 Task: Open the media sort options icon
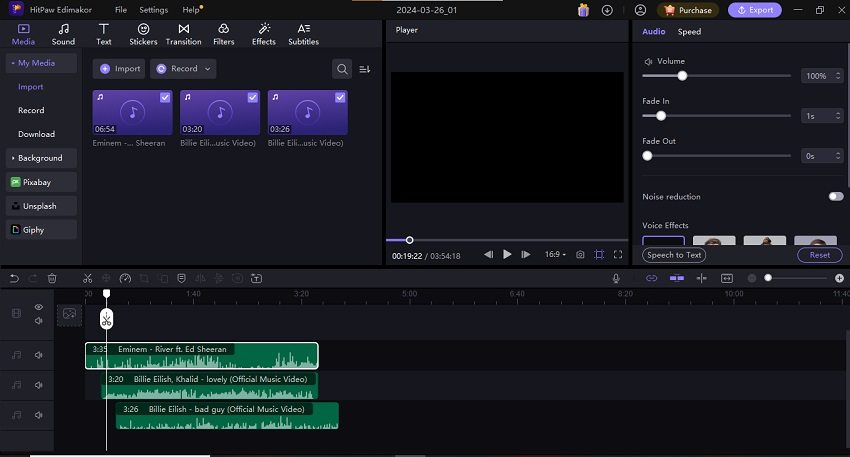click(365, 69)
